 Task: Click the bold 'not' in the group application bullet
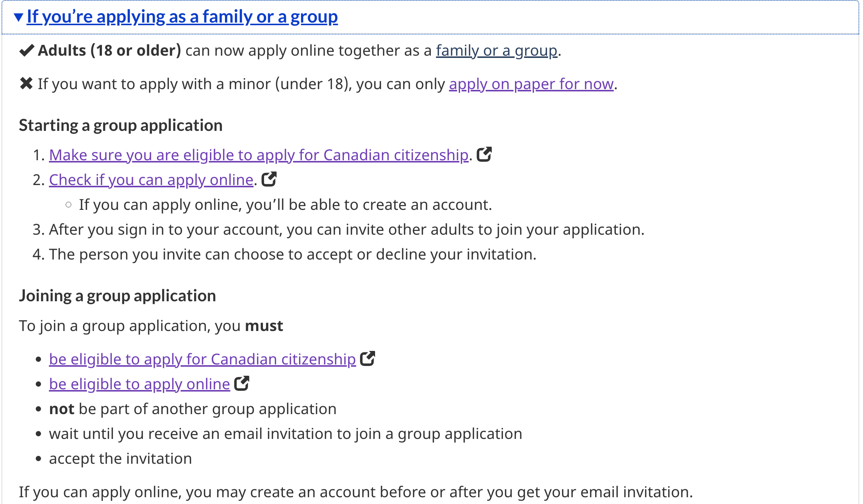pos(62,409)
